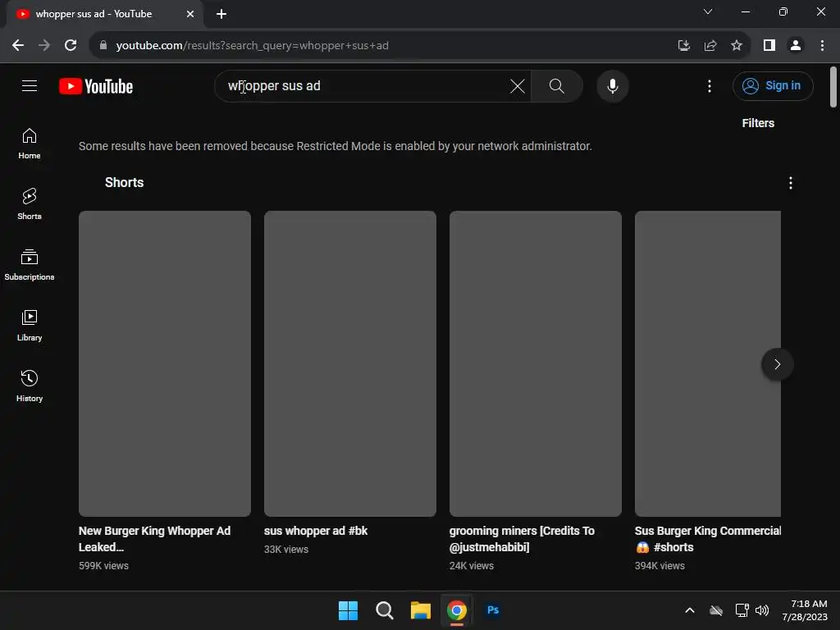Open the YouTube hamburger guide menu
This screenshot has width=840, height=630.
[x=30, y=85]
